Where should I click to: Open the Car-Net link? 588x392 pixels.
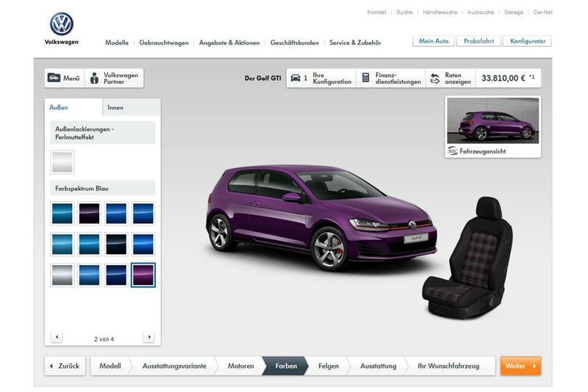(x=542, y=12)
